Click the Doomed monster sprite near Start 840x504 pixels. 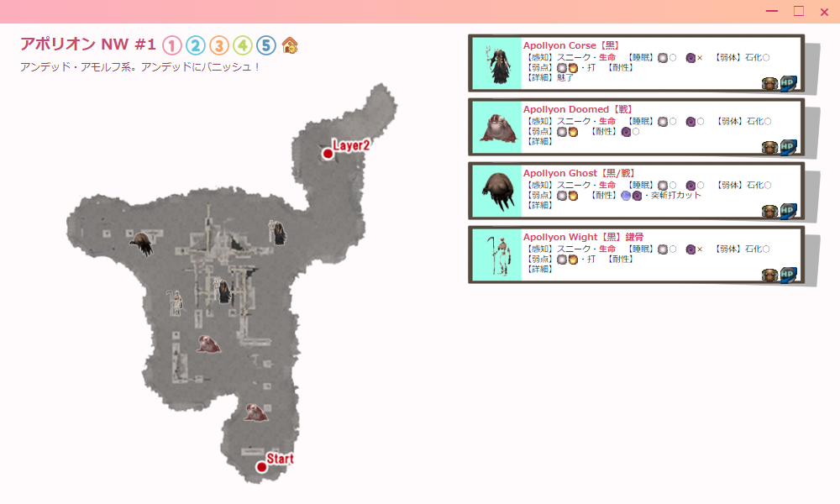click(255, 412)
